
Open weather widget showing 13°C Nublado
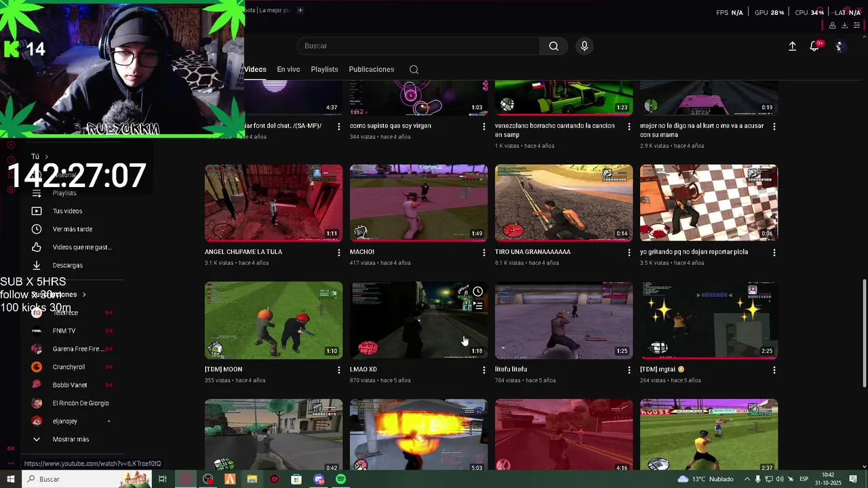click(x=705, y=479)
